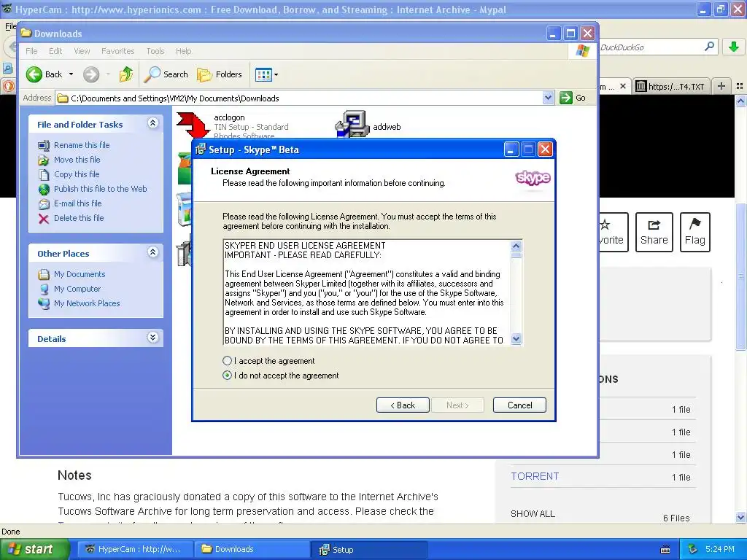Open the Tools menu
The image size is (747, 560).
[155, 51]
